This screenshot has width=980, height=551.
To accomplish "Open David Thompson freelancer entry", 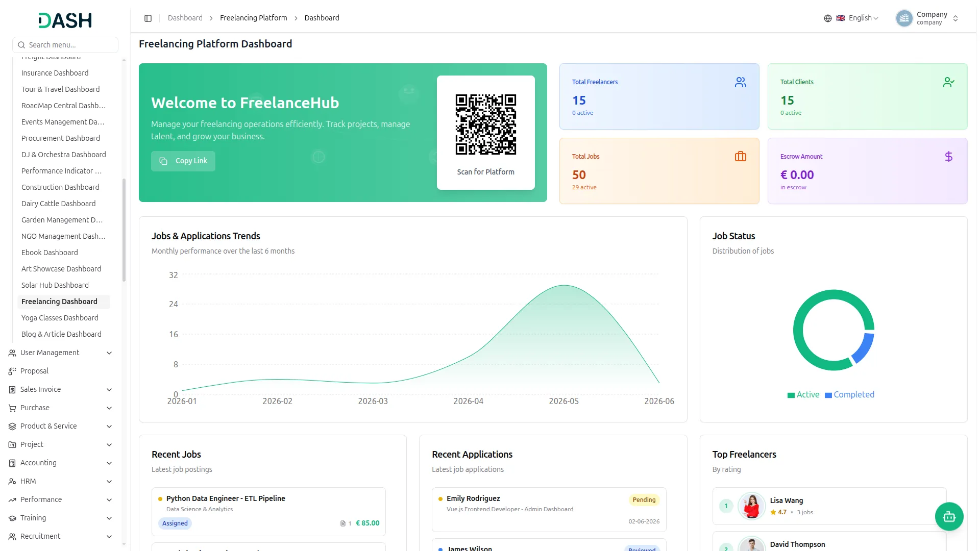I will [829, 543].
